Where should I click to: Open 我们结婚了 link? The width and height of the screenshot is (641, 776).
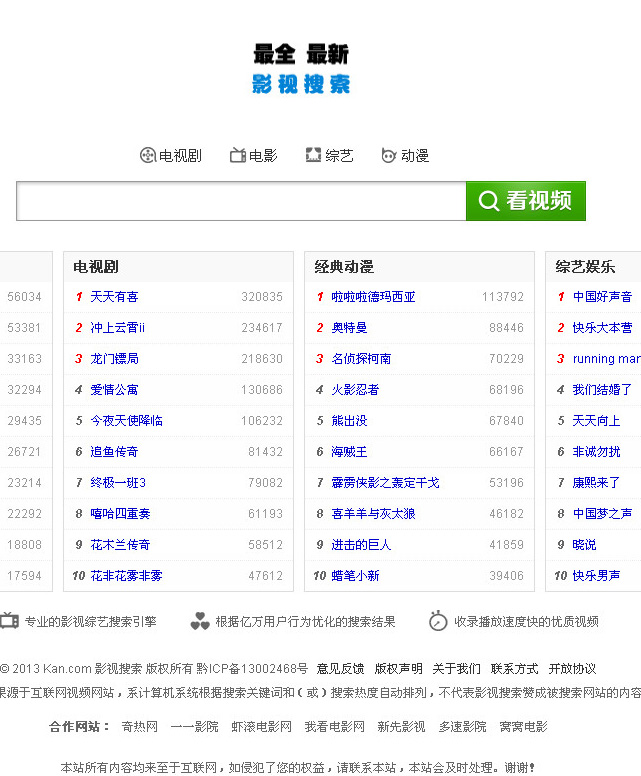pyautogui.click(x=602, y=390)
